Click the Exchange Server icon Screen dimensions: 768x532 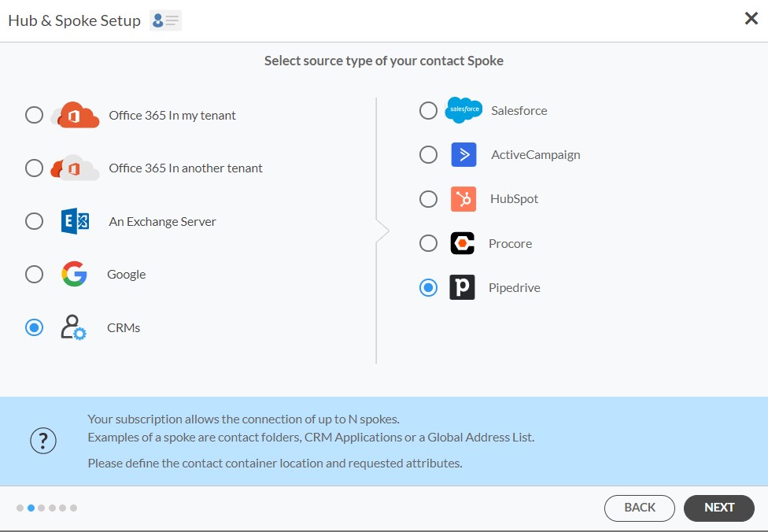pyautogui.click(x=75, y=221)
